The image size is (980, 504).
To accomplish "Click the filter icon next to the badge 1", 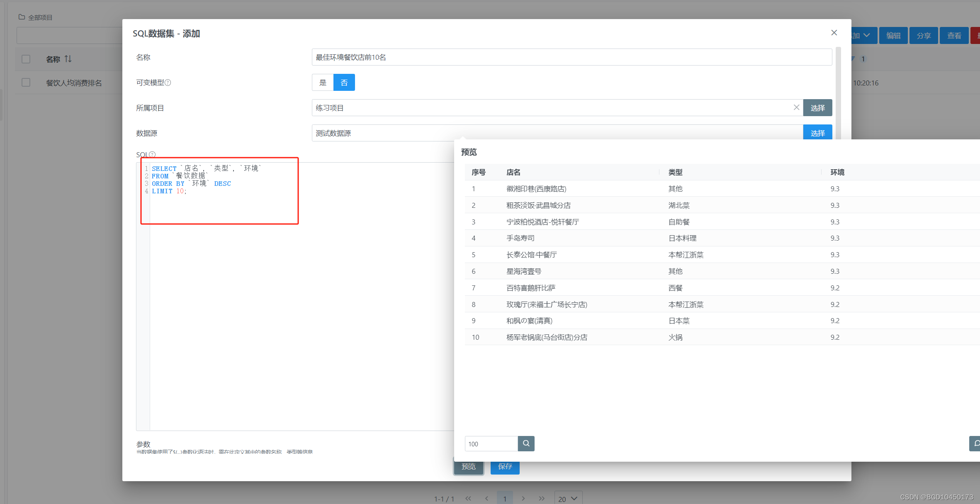I will click(854, 59).
